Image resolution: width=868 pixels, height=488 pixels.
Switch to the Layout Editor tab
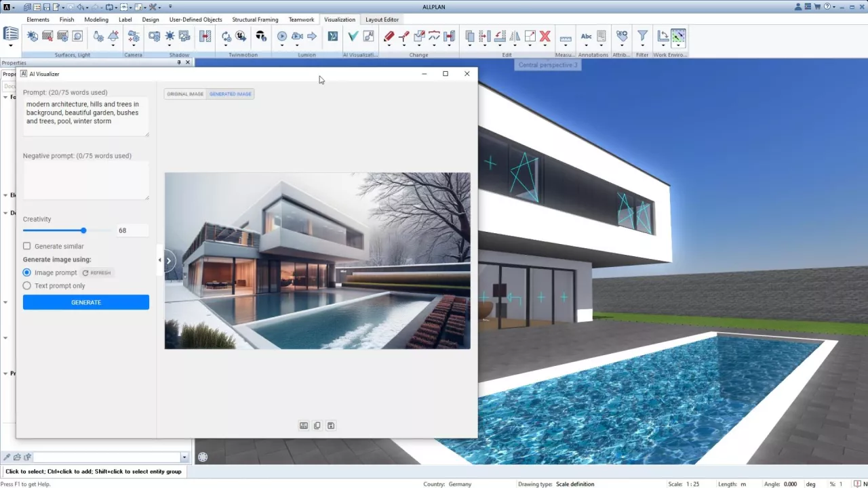point(382,20)
